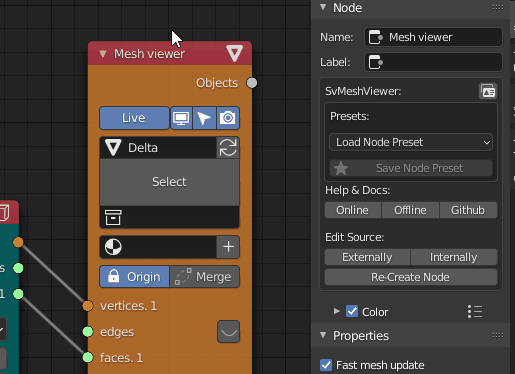Toggle render visibility camera icon
This screenshot has height=374, width=515.
[228, 118]
